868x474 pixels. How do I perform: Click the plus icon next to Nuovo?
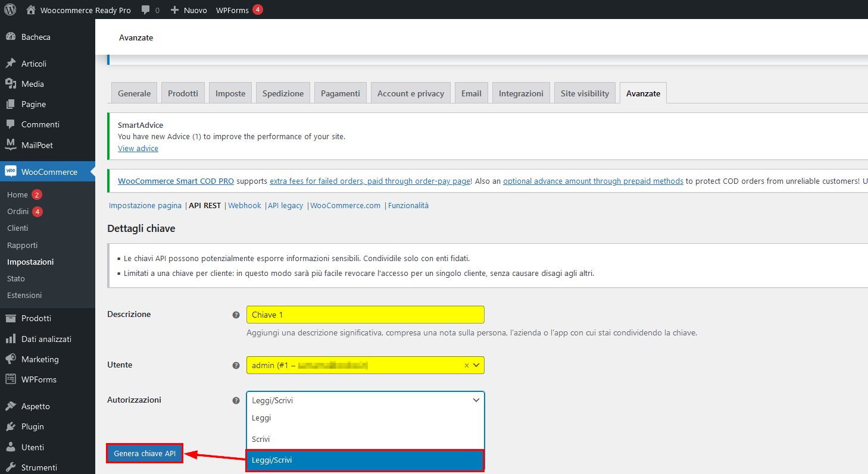pyautogui.click(x=174, y=10)
